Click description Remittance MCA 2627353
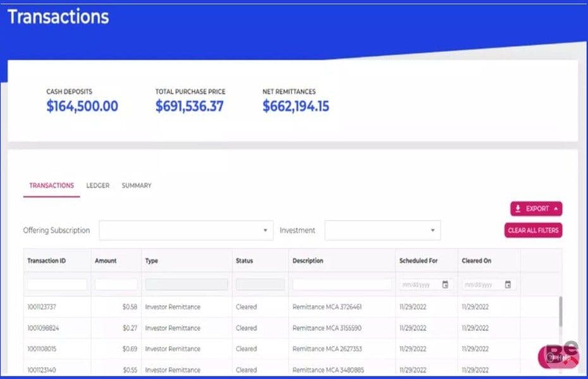 [x=327, y=349]
